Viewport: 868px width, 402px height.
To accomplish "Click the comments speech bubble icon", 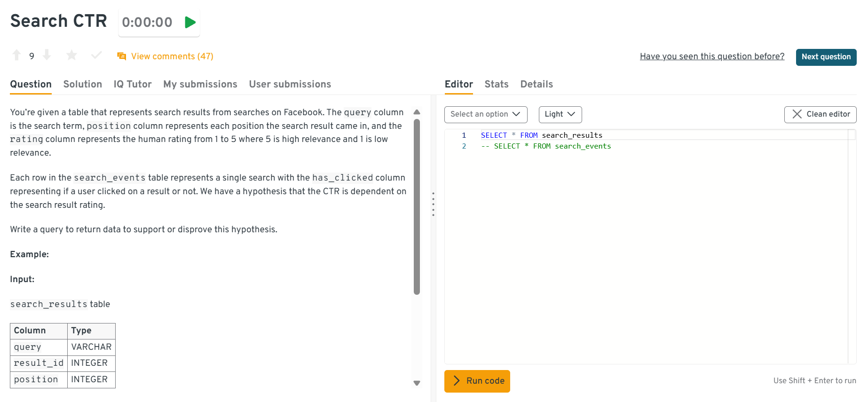I will tap(122, 56).
